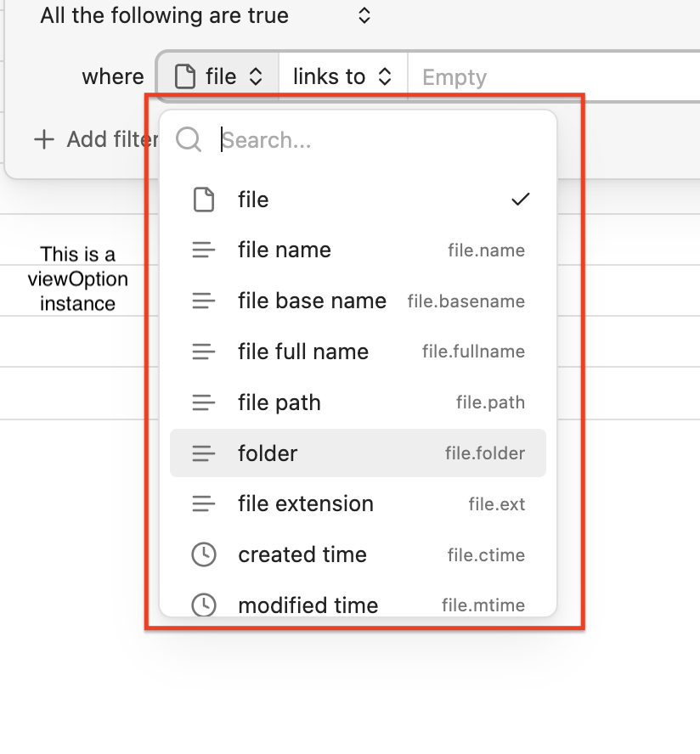Open the file property dropdown in filter row

[218, 77]
